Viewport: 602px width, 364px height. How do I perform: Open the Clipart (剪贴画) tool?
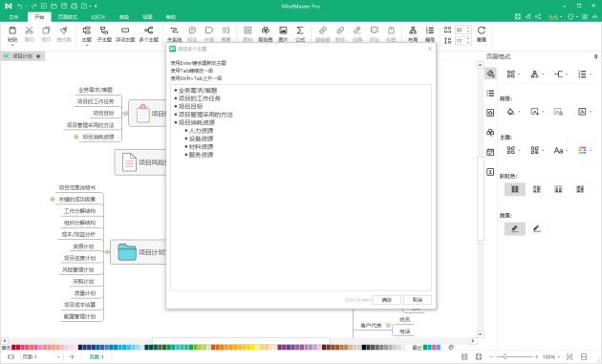[x=266, y=33]
